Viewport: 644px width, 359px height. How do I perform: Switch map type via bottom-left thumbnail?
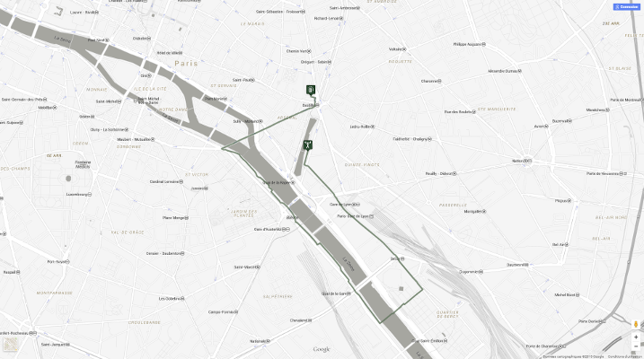click(10, 345)
